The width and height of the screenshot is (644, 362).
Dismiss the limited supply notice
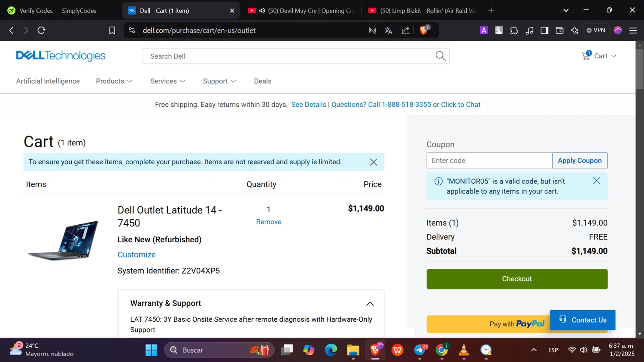click(374, 162)
